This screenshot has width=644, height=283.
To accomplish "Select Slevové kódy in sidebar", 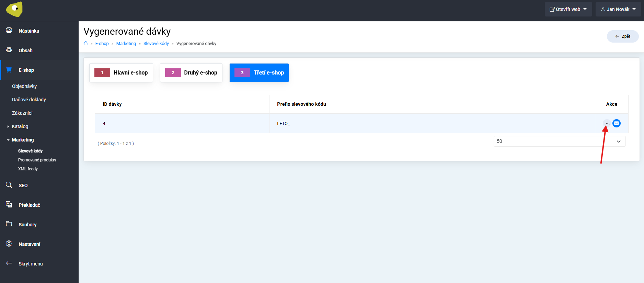I will [x=30, y=151].
